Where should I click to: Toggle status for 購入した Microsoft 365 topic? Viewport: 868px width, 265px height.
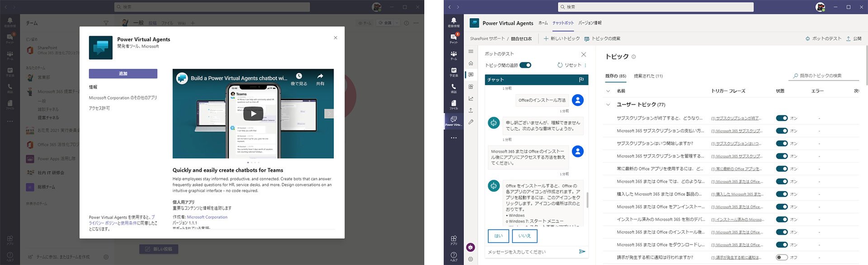782,194
